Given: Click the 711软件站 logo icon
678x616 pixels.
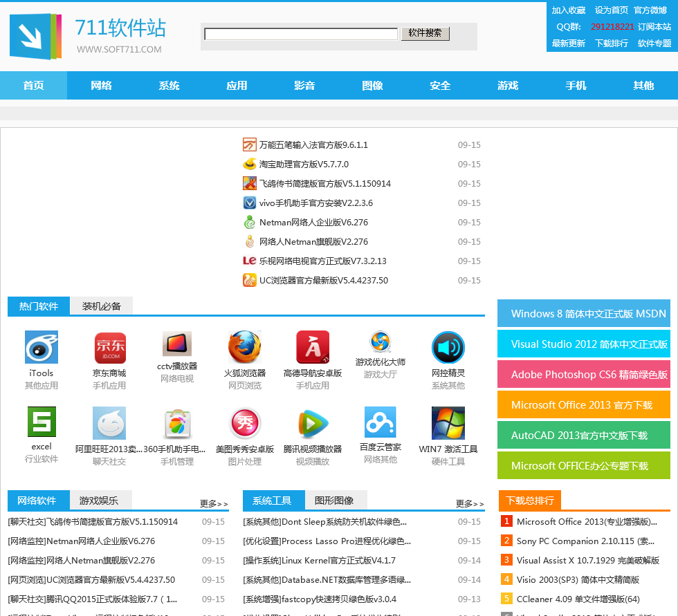Looking at the screenshot, I should pyautogui.click(x=35, y=36).
